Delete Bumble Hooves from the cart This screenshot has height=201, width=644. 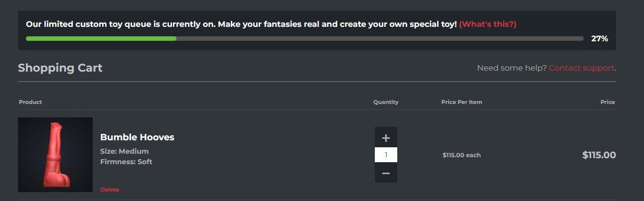(110, 190)
